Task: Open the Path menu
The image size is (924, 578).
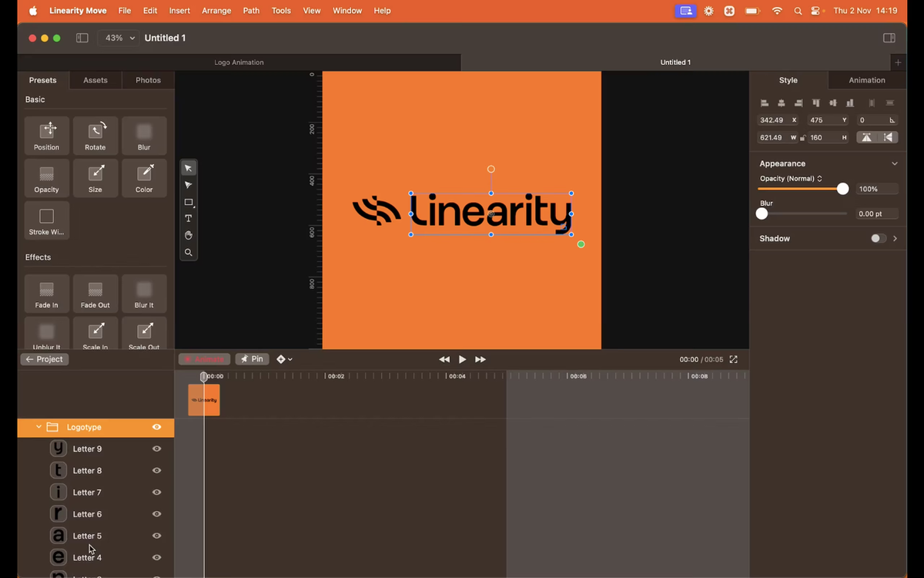Action: (251, 11)
